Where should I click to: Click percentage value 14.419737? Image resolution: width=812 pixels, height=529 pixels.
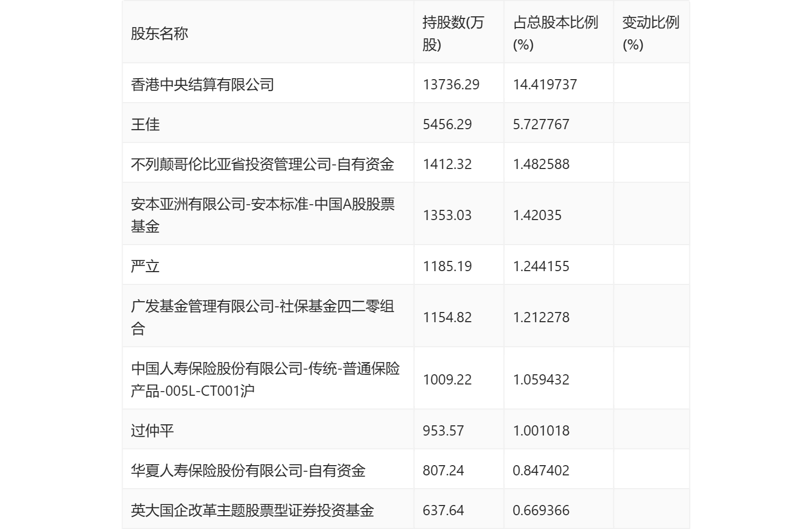pos(545,84)
